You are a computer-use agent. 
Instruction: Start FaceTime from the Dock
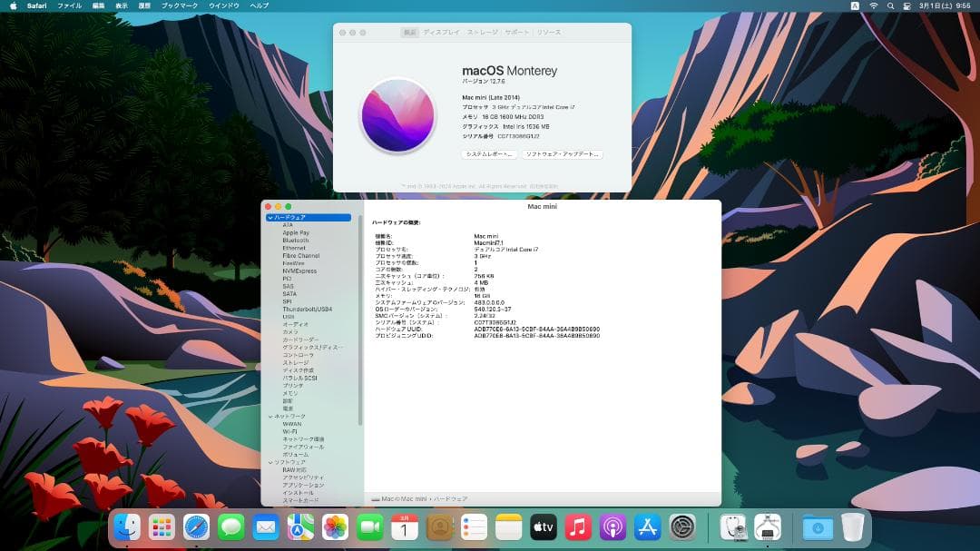click(x=368, y=526)
